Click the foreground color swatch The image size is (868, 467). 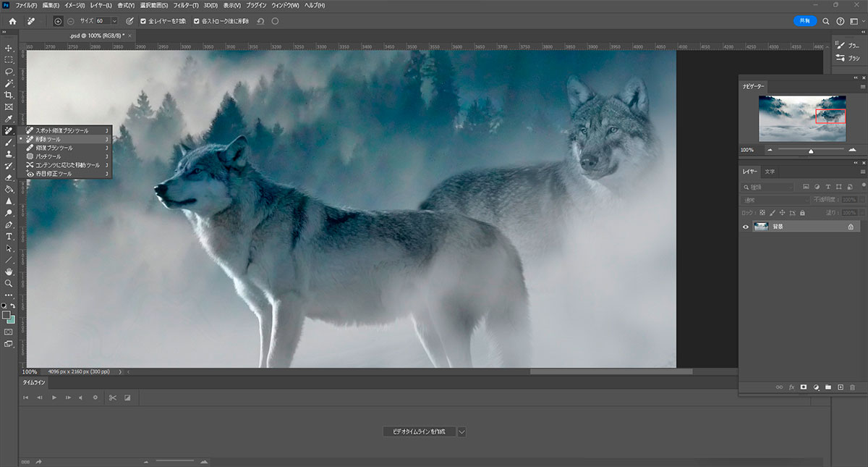point(7,316)
